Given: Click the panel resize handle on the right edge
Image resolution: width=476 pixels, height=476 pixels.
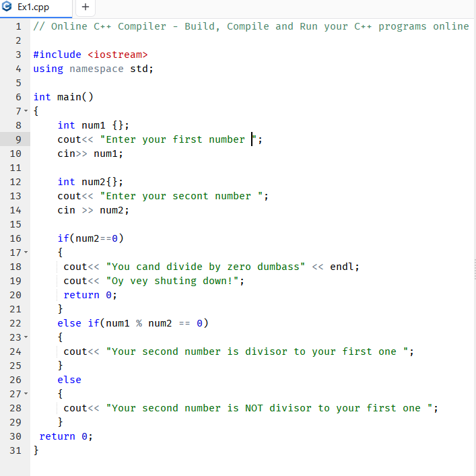Looking at the screenshot, I should pos(474,267).
